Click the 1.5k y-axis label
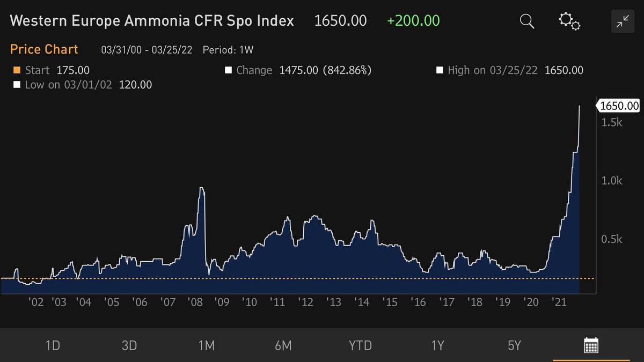This screenshot has height=362, width=644. click(x=611, y=122)
